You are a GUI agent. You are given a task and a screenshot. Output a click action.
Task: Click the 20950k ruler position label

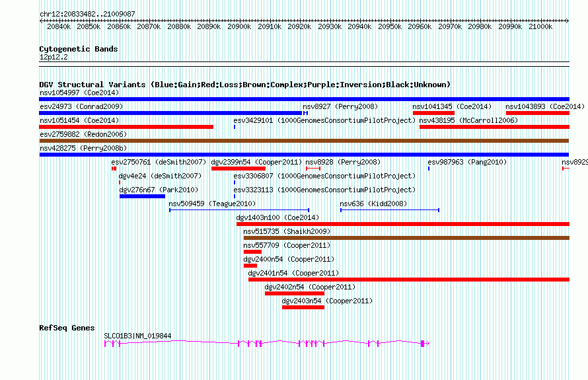pos(390,27)
